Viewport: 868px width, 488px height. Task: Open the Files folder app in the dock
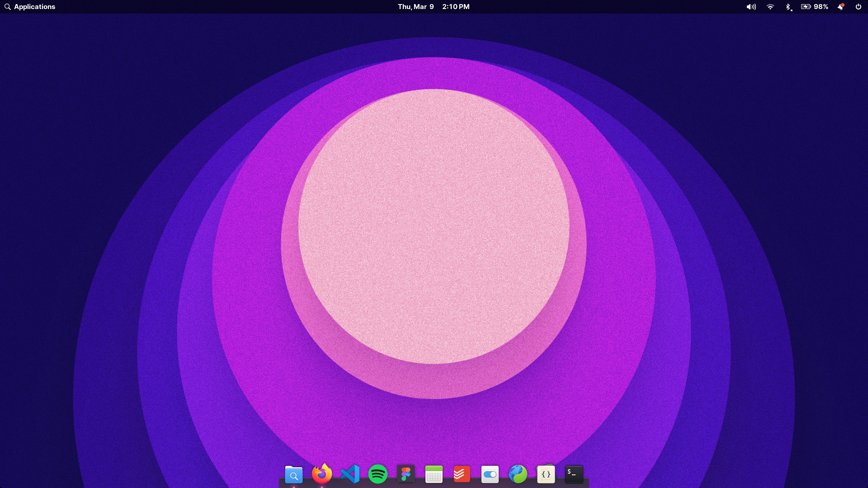click(294, 474)
